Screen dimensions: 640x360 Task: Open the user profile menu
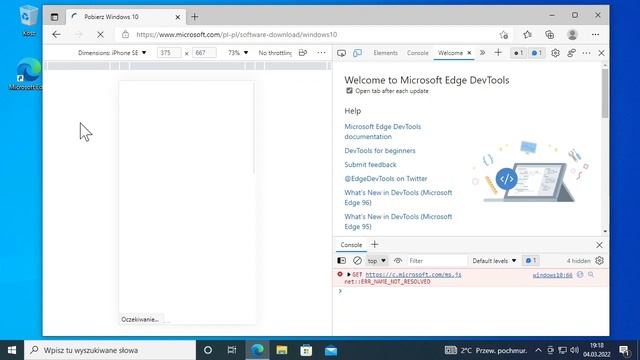click(572, 35)
